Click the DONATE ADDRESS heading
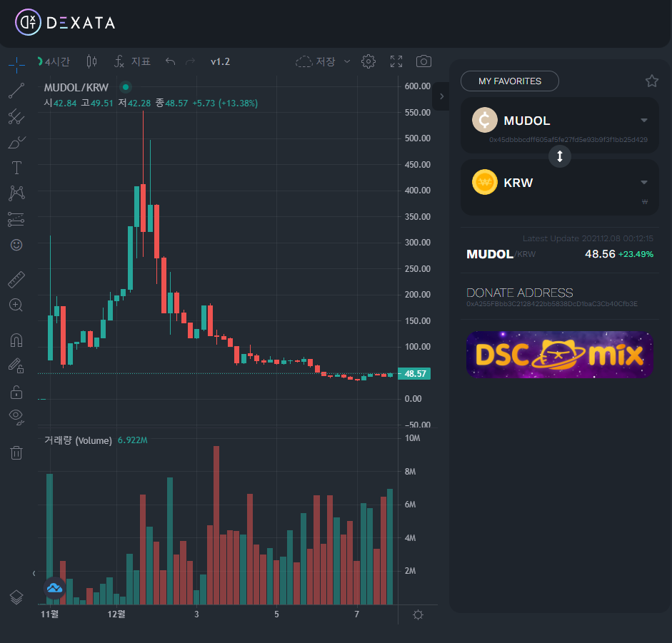This screenshot has height=643, width=672. pyautogui.click(x=519, y=293)
